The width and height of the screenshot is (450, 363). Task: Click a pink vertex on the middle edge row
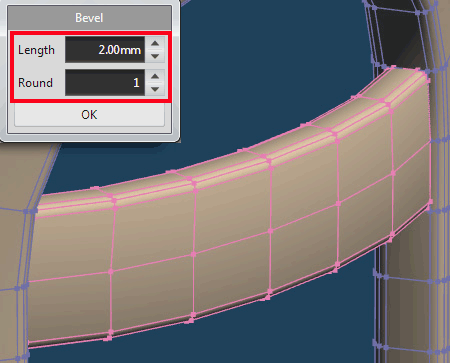(x=193, y=254)
